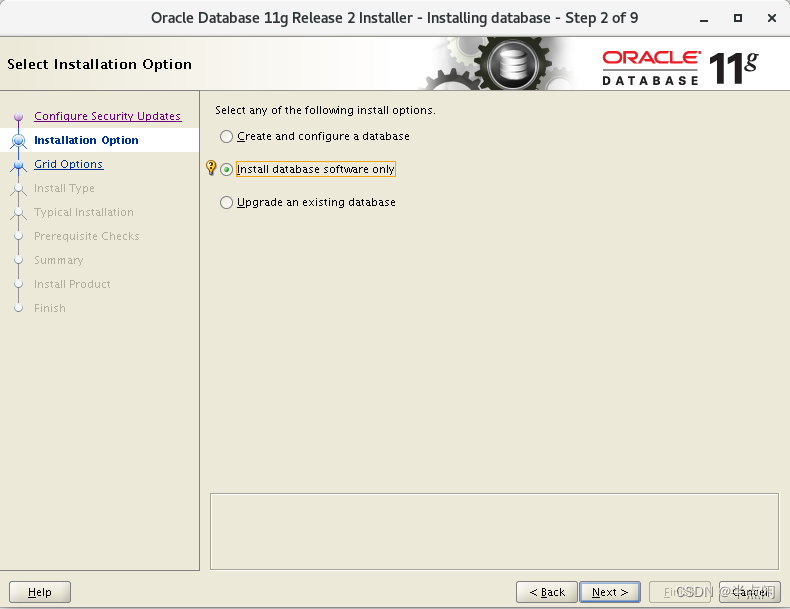The image size is (790, 609).
Task: Click the Install Product step bullet
Action: 19,284
